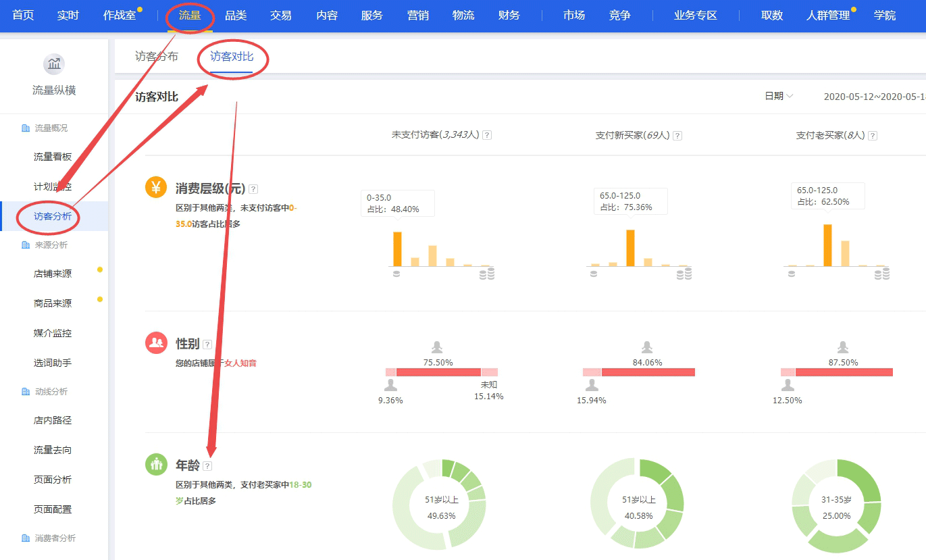Open 选词助手 in the sidebar
This screenshot has width=926, height=560.
53,363
